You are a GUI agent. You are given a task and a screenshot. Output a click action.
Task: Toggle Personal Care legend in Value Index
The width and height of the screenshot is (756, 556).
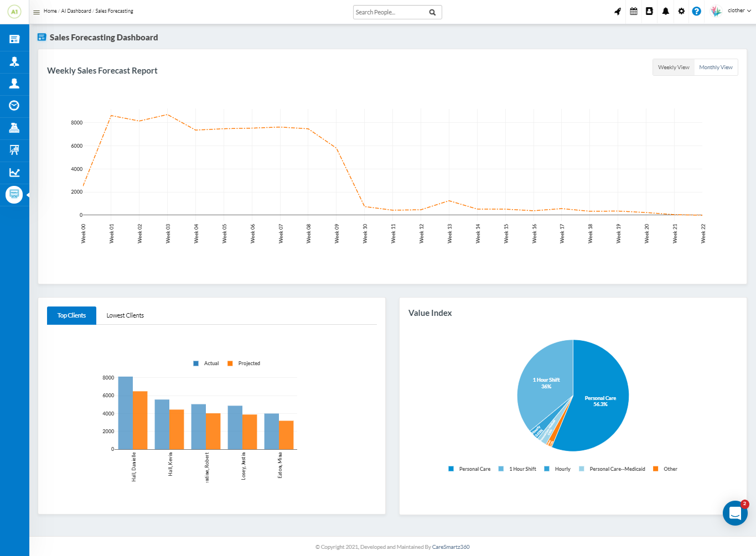point(469,469)
